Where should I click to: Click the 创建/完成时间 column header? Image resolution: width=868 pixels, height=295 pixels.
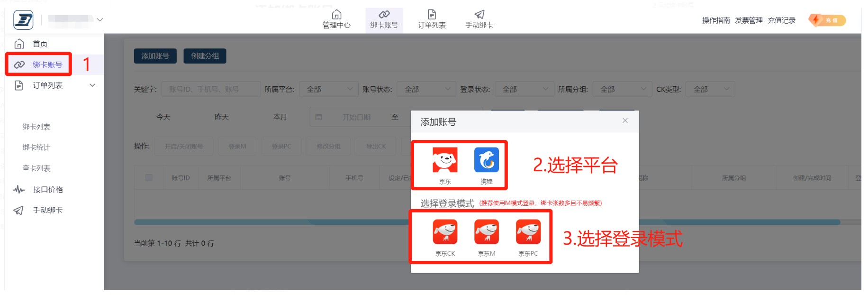tap(812, 178)
